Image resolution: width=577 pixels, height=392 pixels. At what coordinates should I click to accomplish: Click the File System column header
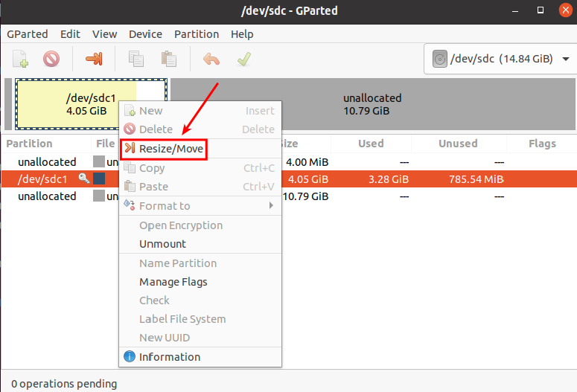pos(106,144)
